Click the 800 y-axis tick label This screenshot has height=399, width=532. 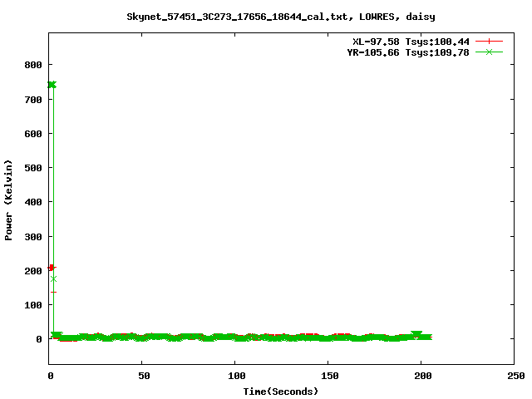point(33,65)
